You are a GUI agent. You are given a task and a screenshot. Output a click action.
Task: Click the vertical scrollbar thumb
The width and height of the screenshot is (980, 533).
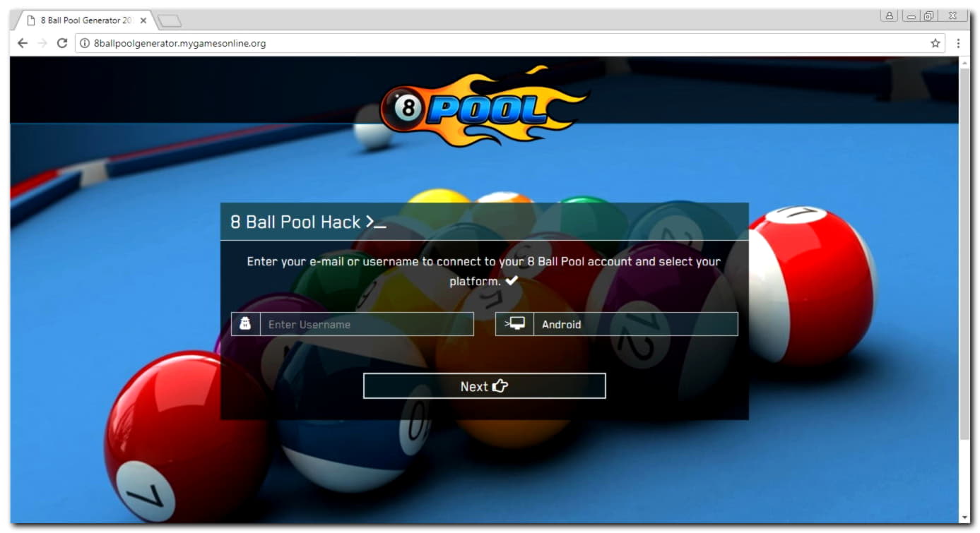pyautogui.click(x=964, y=254)
